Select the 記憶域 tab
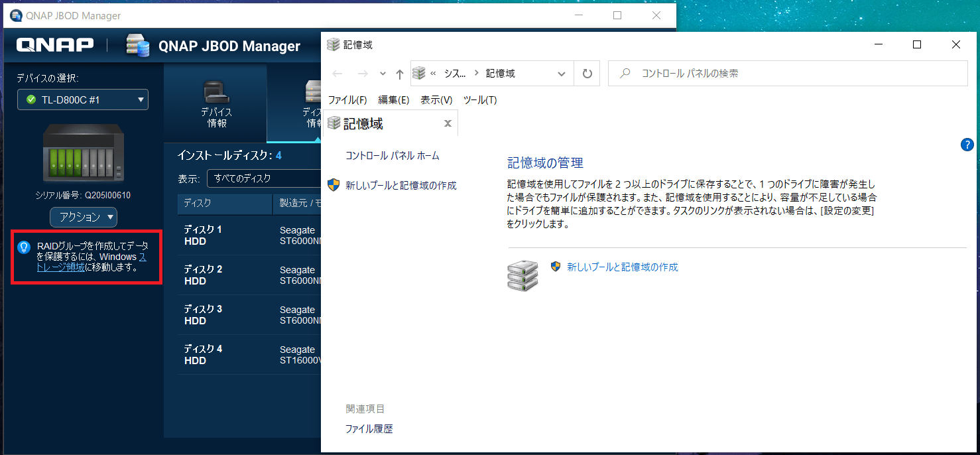This screenshot has width=980, height=455. [x=391, y=123]
